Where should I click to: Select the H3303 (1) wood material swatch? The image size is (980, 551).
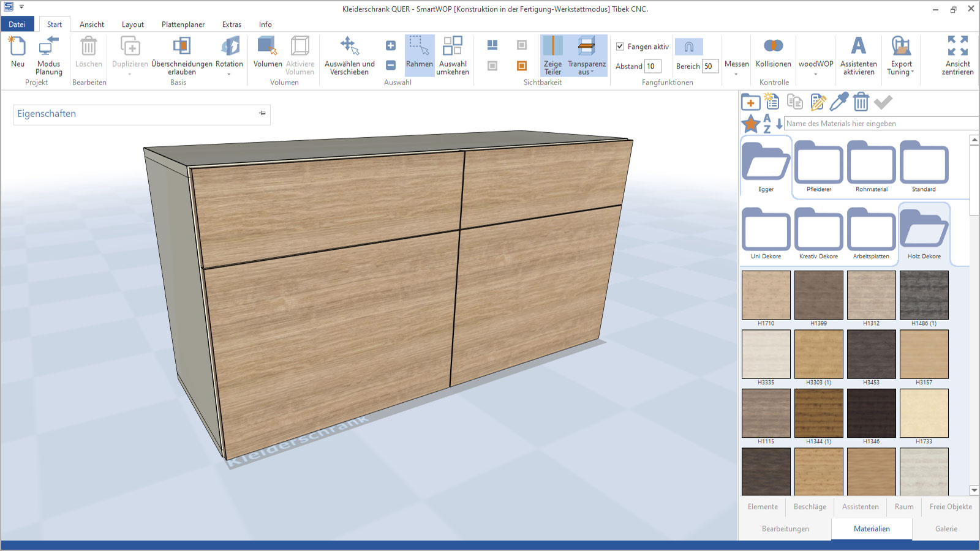(818, 354)
